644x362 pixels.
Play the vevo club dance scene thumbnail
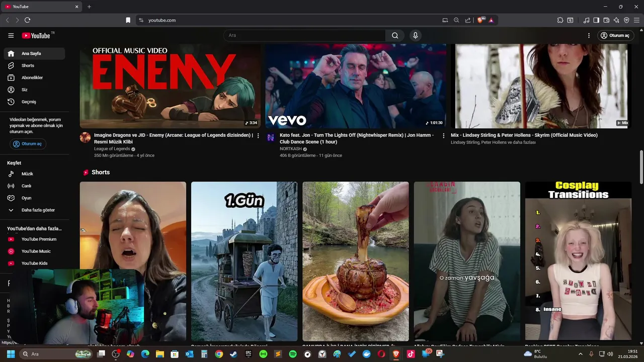pos(356,86)
